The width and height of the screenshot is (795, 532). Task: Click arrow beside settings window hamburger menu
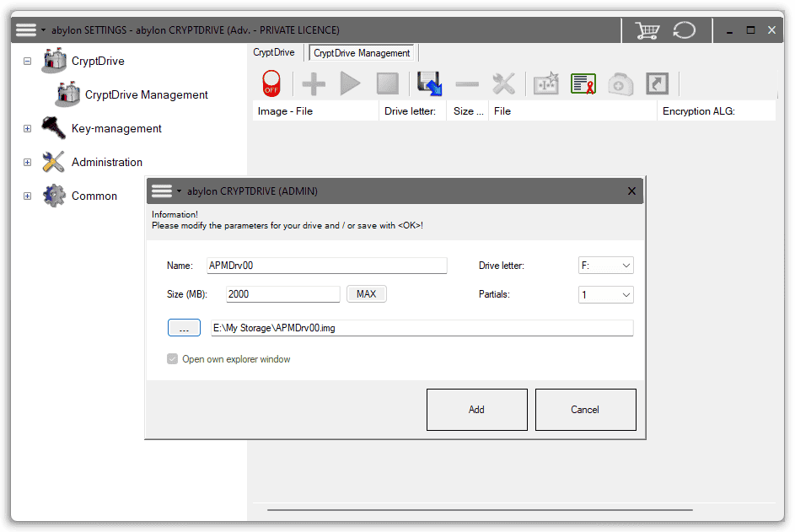tap(43, 30)
